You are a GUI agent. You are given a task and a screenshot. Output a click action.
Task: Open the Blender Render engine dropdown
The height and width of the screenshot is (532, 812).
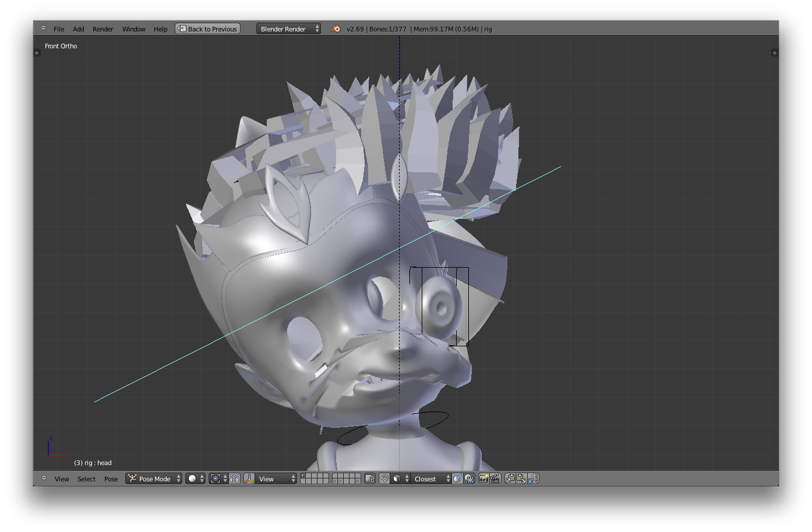[x=289, y=29]
